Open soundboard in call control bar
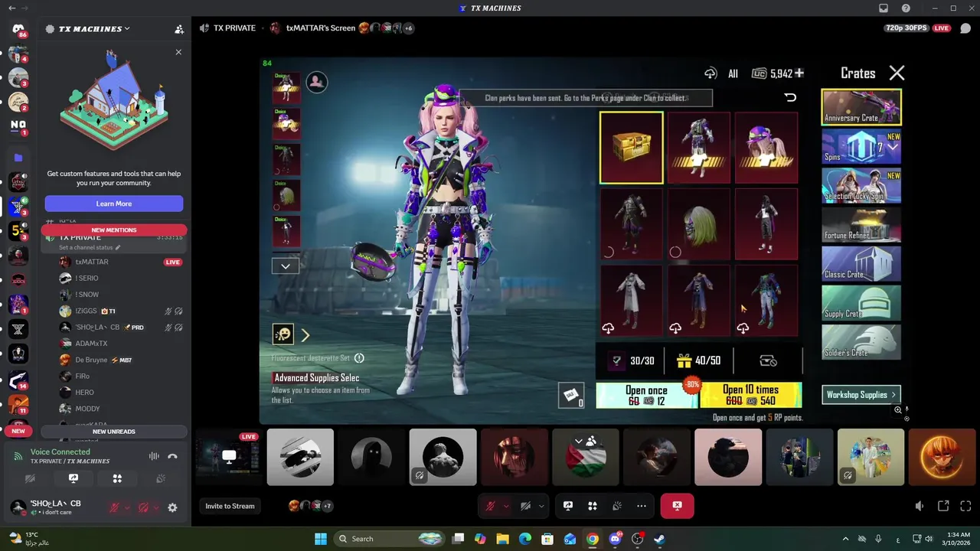 pos(617,506)
